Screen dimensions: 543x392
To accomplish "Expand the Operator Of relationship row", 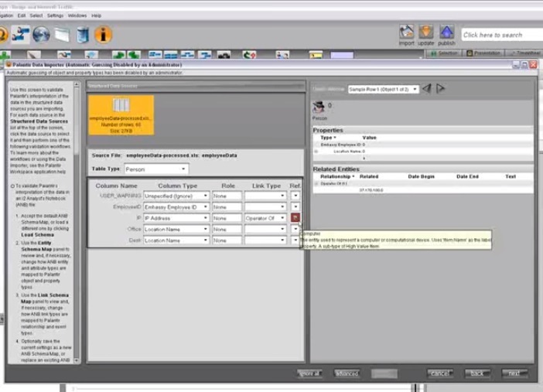I will tap(316, 183).
